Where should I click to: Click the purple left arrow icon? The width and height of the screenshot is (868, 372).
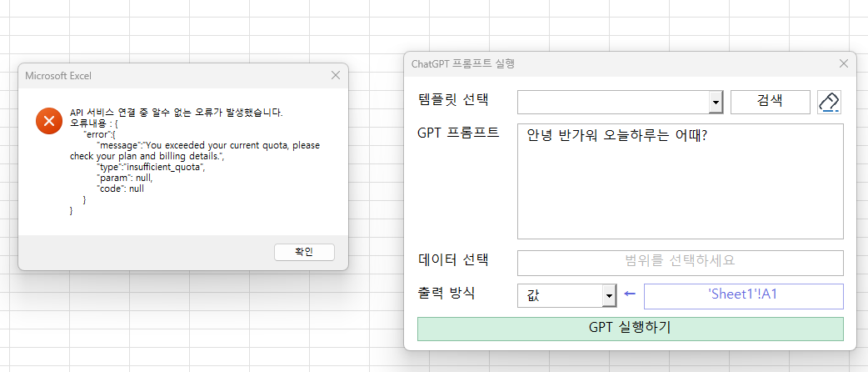tap(630, 294)
